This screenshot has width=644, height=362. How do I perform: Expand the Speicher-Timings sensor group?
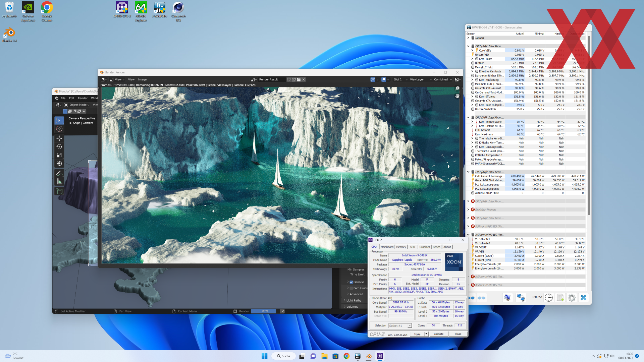point(468,210)
